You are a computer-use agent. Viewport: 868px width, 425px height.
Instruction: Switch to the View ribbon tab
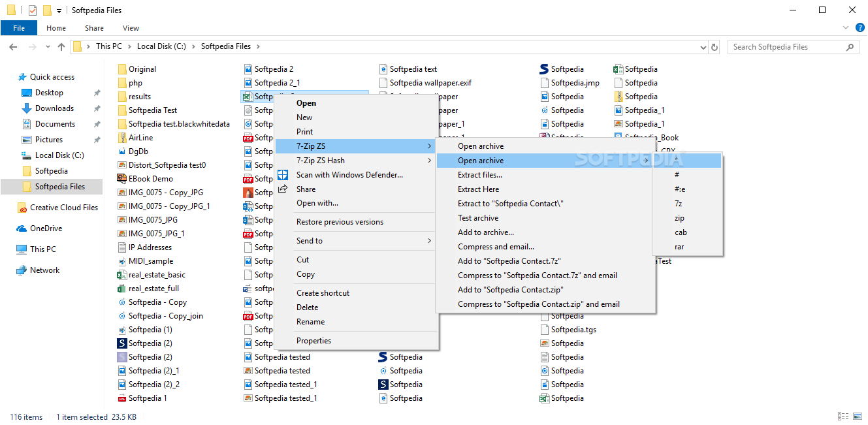(x=131, y=28)
